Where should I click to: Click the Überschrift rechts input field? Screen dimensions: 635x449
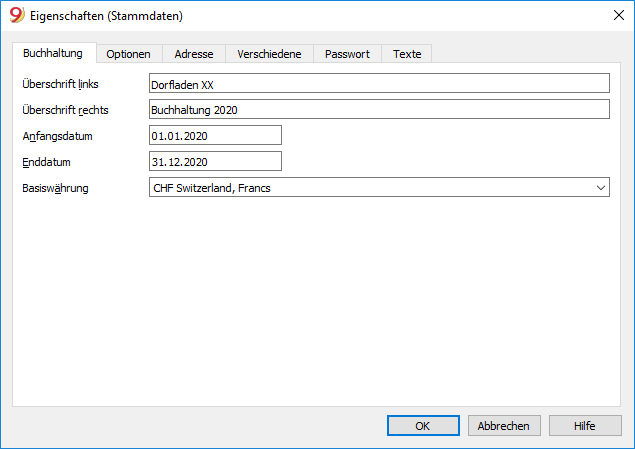379,109
